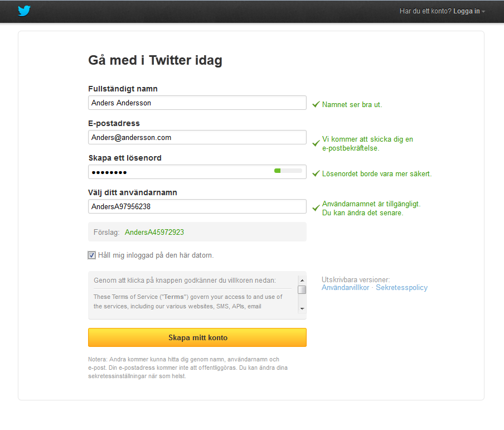The width and height of the screenshot is (504, 430).
Task: Focus the E-postadress input field
Action: click(x=197, y=137)
